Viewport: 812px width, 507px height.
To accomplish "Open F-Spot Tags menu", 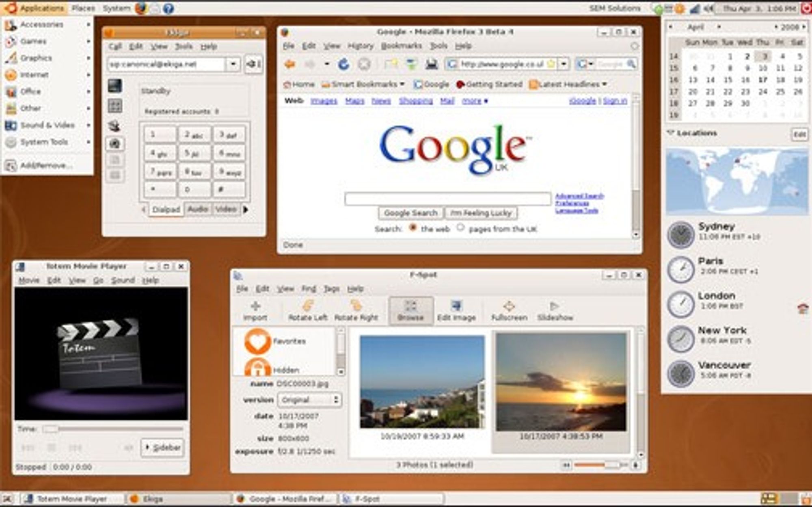I will coord(331,289).
